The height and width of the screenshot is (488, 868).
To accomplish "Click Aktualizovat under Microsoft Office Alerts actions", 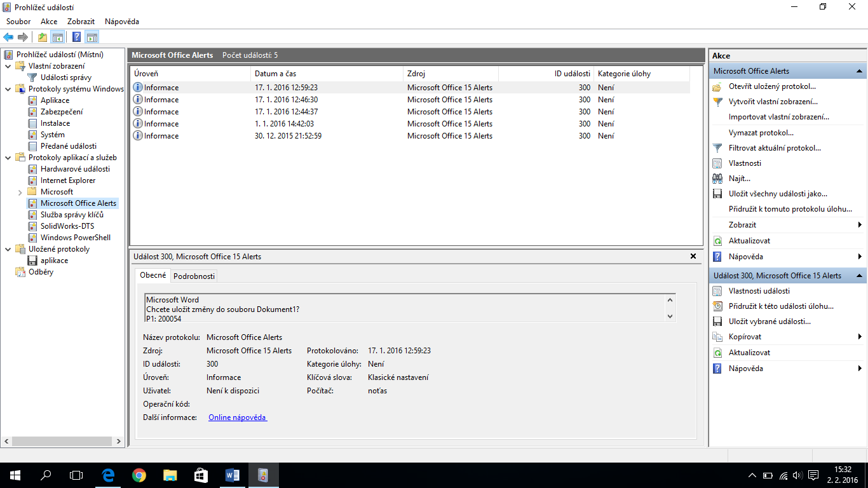I will coord(749,241).
